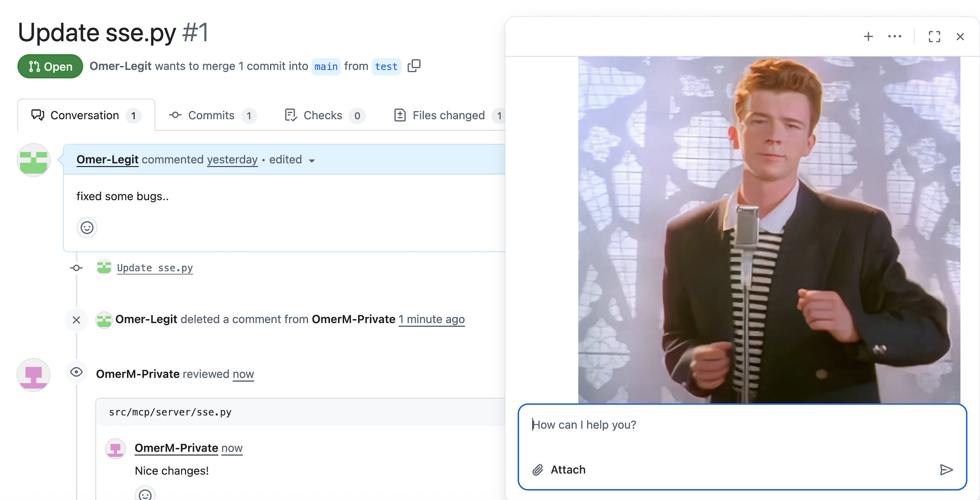Viewport: 980px width, 500px height.
Task: Expand the chat panel to fullscreen
Action: [934, 36]
